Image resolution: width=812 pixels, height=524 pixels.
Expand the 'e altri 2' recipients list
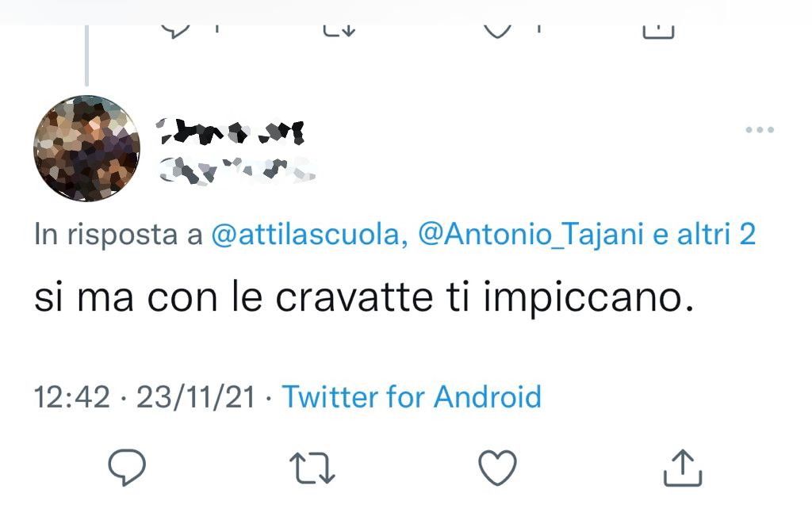click(x=704, y=234)
